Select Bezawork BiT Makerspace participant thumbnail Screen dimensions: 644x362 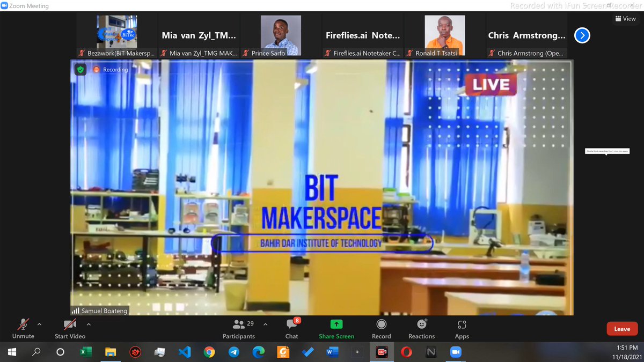click(x=116, y=36)
